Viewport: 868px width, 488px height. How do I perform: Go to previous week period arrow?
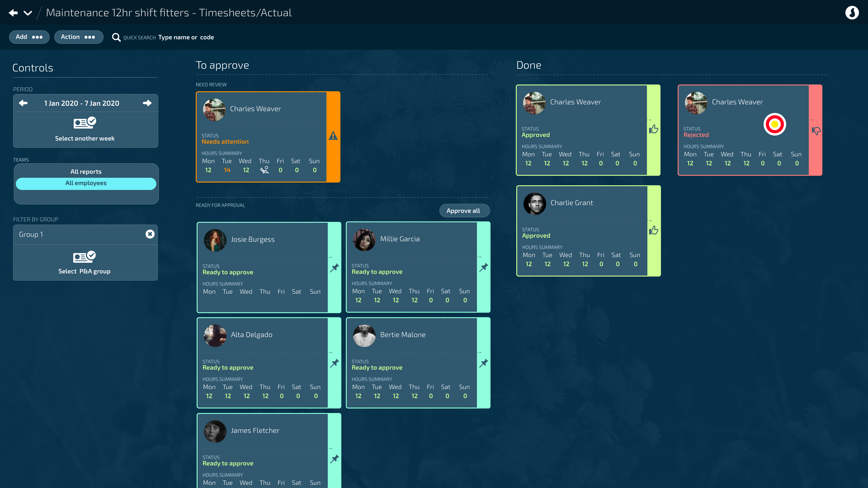(x=23, y=103)
